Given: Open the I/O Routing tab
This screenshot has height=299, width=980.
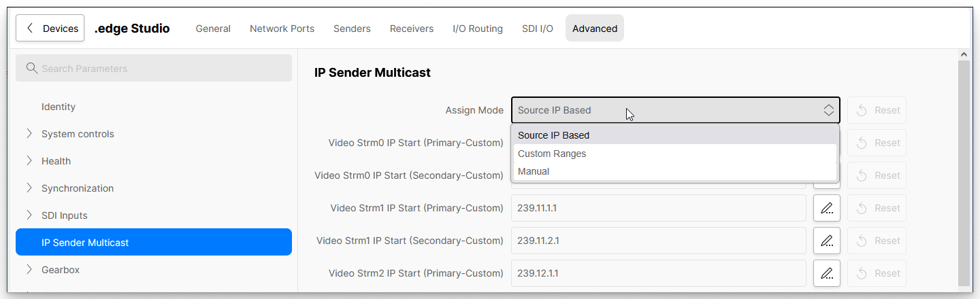Looking at the screenshot, I should coord(477,29).
